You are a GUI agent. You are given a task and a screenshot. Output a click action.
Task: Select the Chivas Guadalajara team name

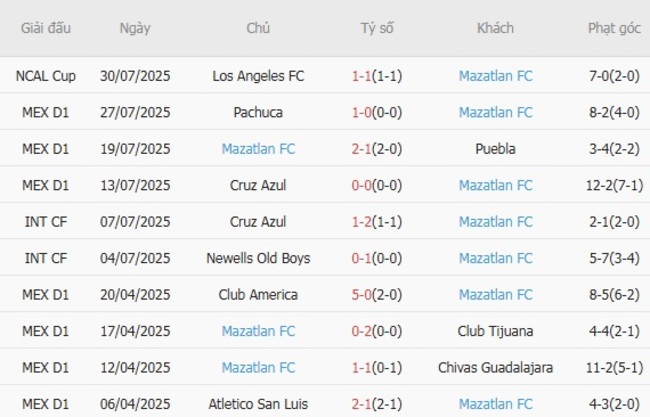click(x=496, y=368)
